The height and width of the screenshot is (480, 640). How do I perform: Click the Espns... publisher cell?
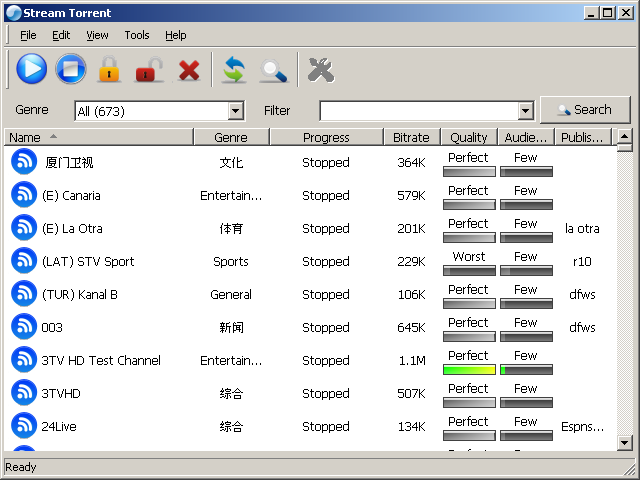pos(582,427)
